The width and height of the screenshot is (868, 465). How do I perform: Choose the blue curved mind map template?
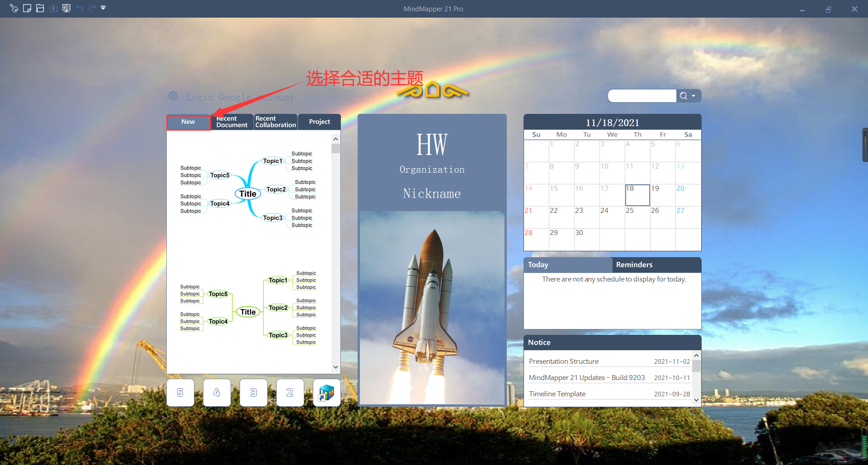pyautogui.click(x=248, y=189)
